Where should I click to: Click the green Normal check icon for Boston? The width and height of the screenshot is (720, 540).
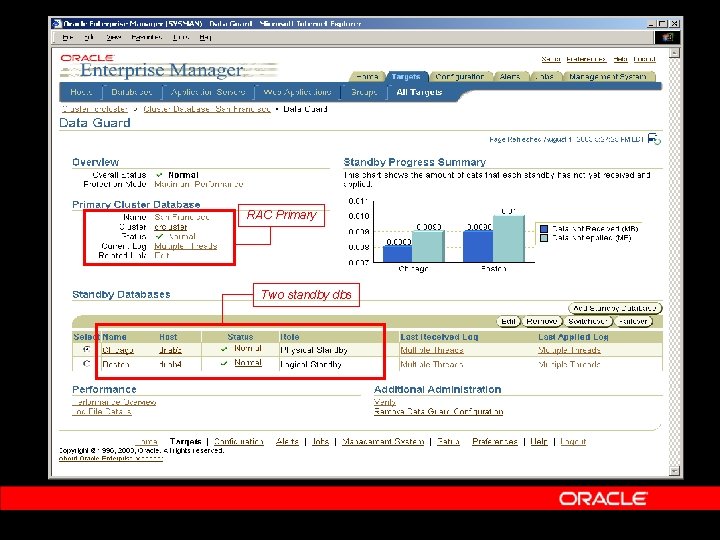224,363
